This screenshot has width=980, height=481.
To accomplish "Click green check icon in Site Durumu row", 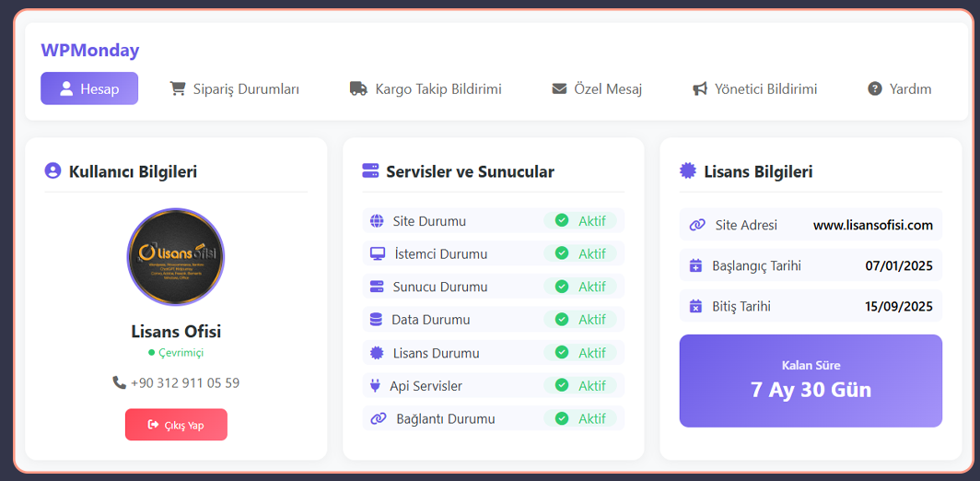I will pyautogui.click(x=562, y=221).
